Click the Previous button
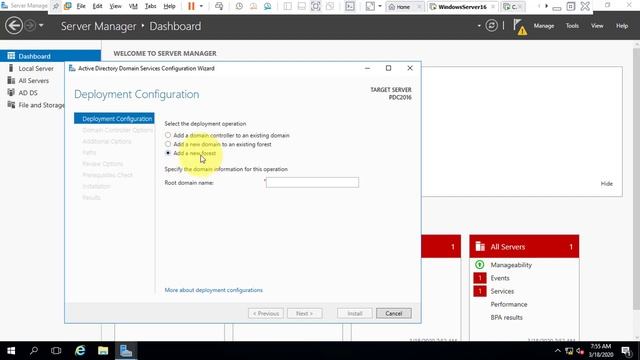This screenshot has height=360, width=640. 266,313
